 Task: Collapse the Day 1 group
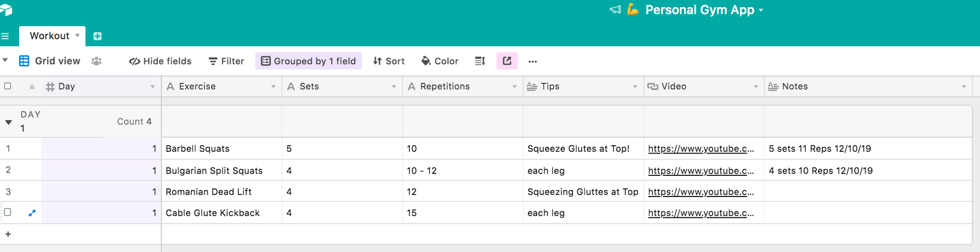tap(9, 122)
